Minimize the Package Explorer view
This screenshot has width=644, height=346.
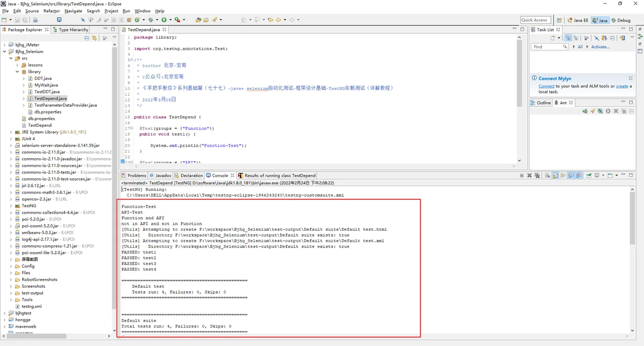tap(105, 29)
